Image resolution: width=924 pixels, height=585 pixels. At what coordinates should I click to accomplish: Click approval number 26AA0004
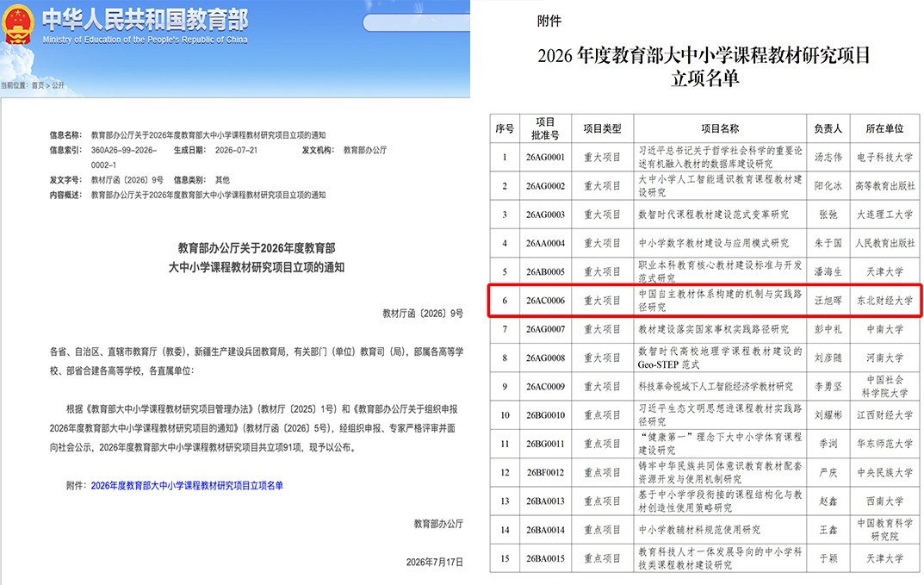click(x=545, y=243)
